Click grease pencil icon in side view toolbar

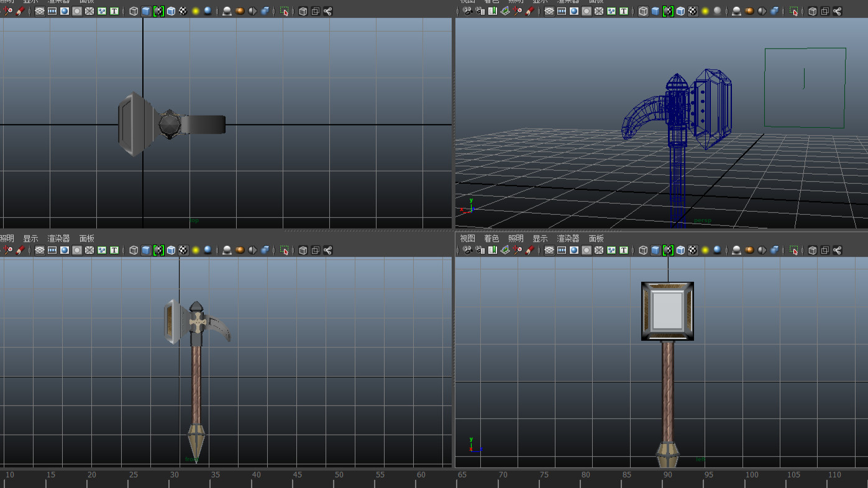click(530, 250)
